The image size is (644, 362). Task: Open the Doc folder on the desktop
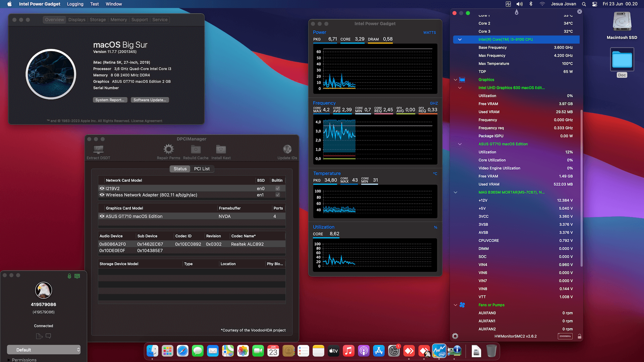point(622,60)
